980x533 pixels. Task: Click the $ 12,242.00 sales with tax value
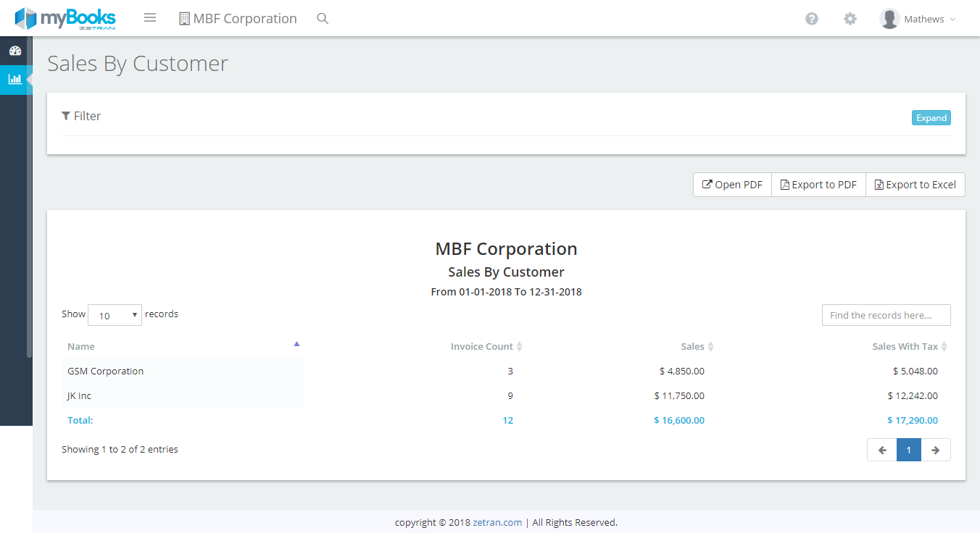[x=913, y=396]
